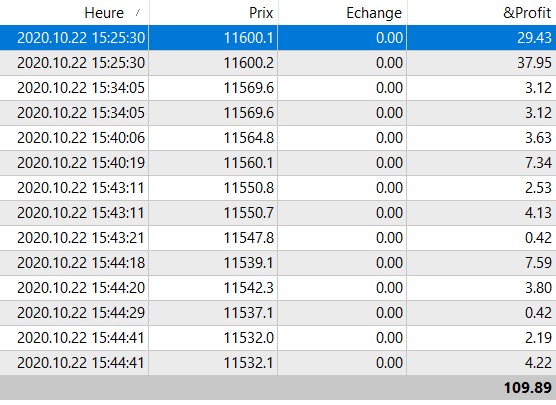
Task: Click the profit value 29.43
Action: [534, 38]
